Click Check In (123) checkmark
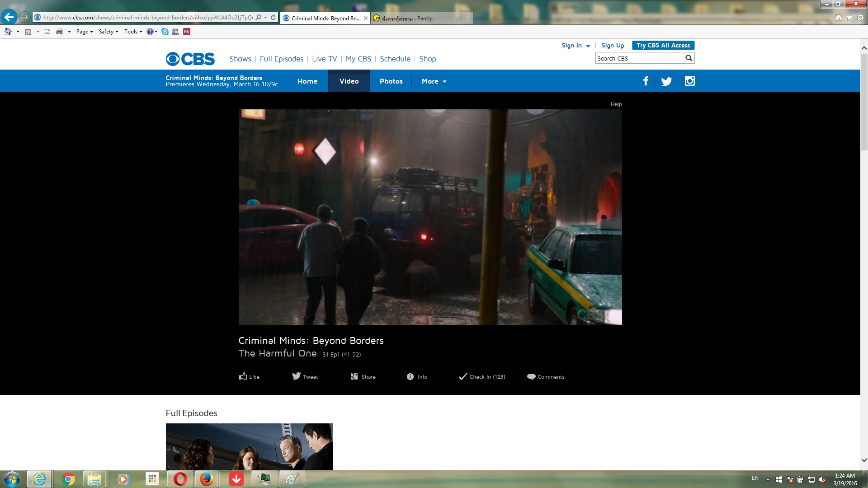 coord(482,377)
